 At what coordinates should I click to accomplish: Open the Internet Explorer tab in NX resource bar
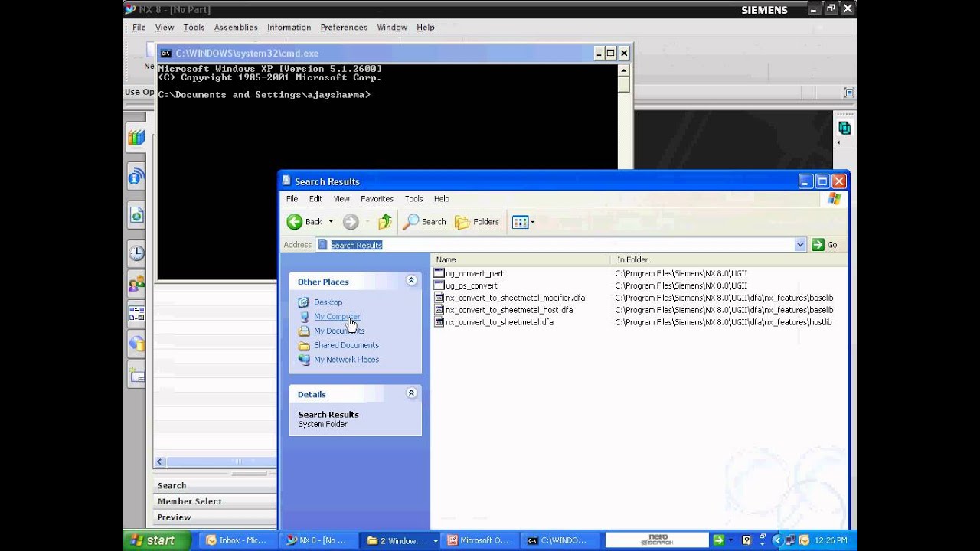point(136,216)
